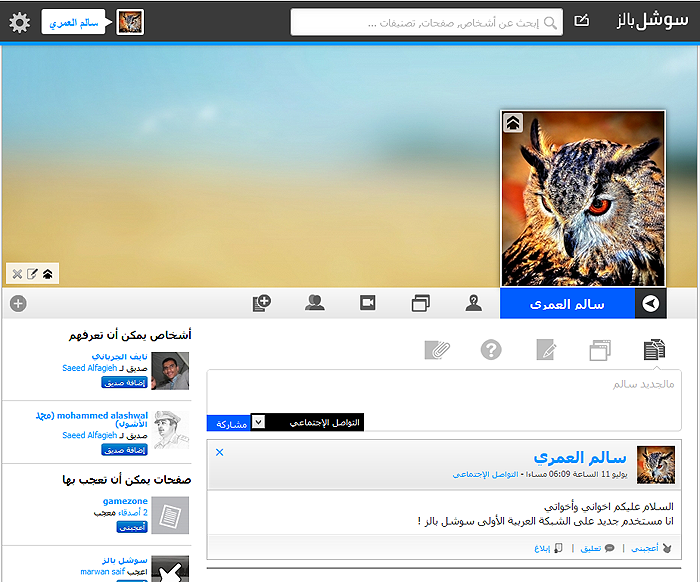The image size is (700, 582).
Task: Click the التواصل الإجتماعي link under the post date
Action: (x=485, y=474)
